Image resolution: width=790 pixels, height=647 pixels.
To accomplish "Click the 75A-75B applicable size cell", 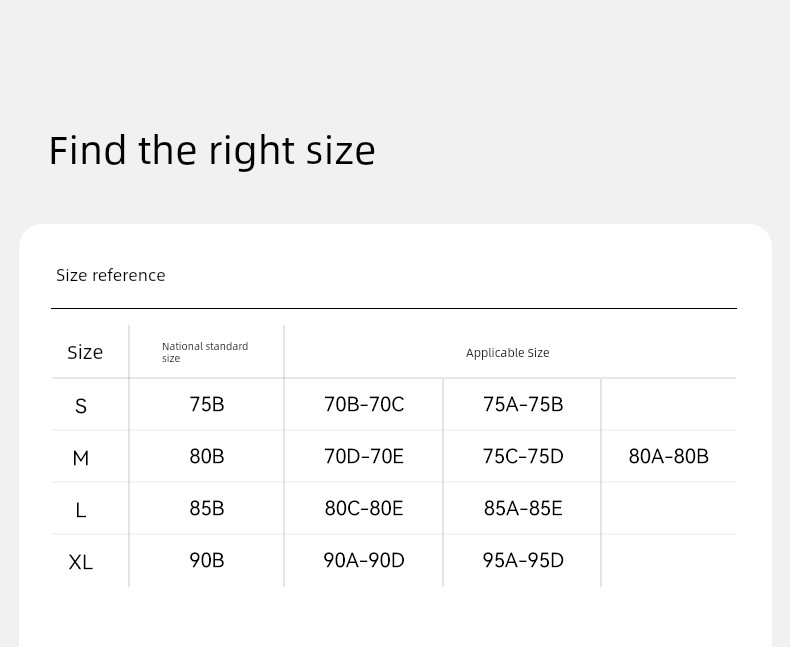I will [523, 404].
